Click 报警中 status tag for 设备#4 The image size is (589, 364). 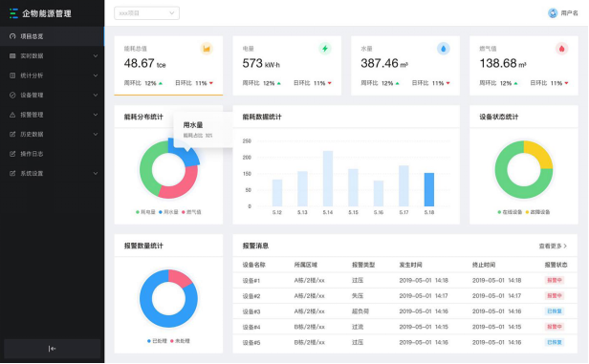click(554, 327)
